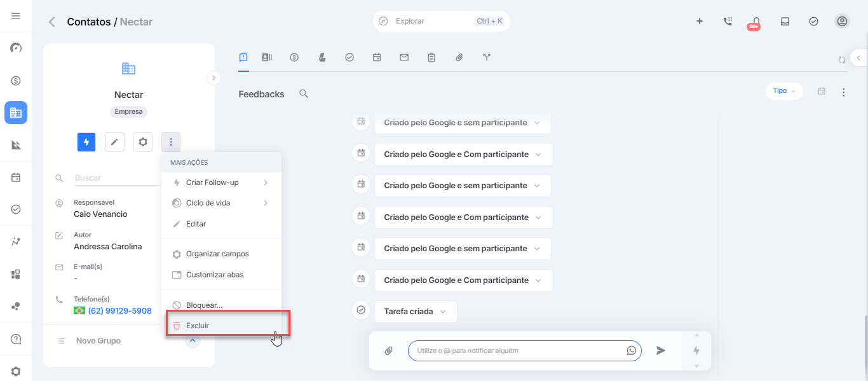
Task: Select Bloquear... in the menu
Action: 221,305
